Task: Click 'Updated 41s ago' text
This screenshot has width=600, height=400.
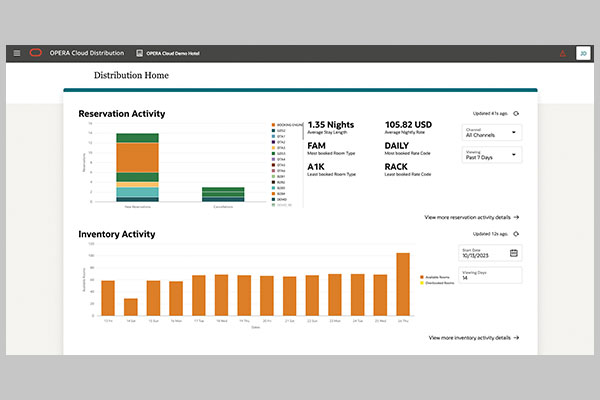Action: coord(490,113)
